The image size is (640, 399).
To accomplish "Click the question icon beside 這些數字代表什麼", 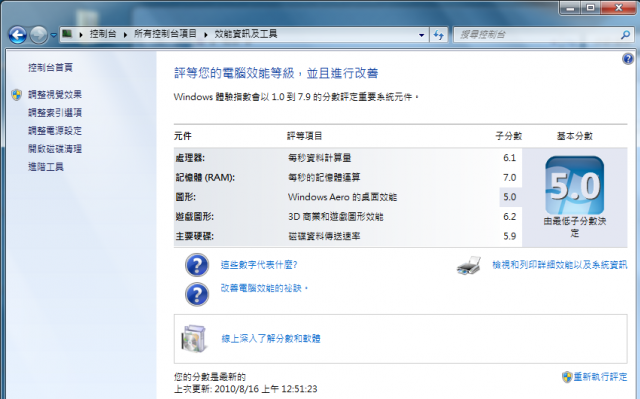I will click(x=197, y=265).
